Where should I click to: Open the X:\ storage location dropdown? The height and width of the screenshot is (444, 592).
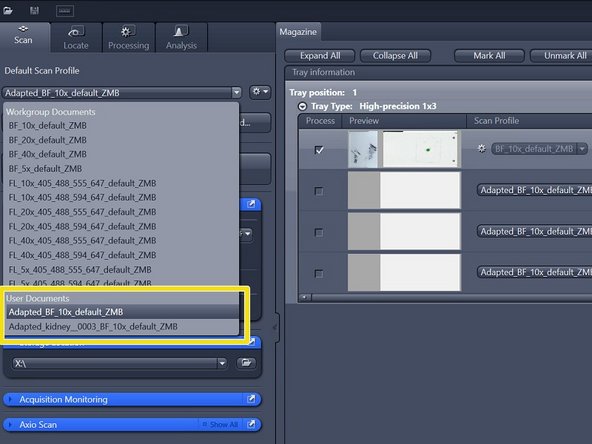(222, 363)
